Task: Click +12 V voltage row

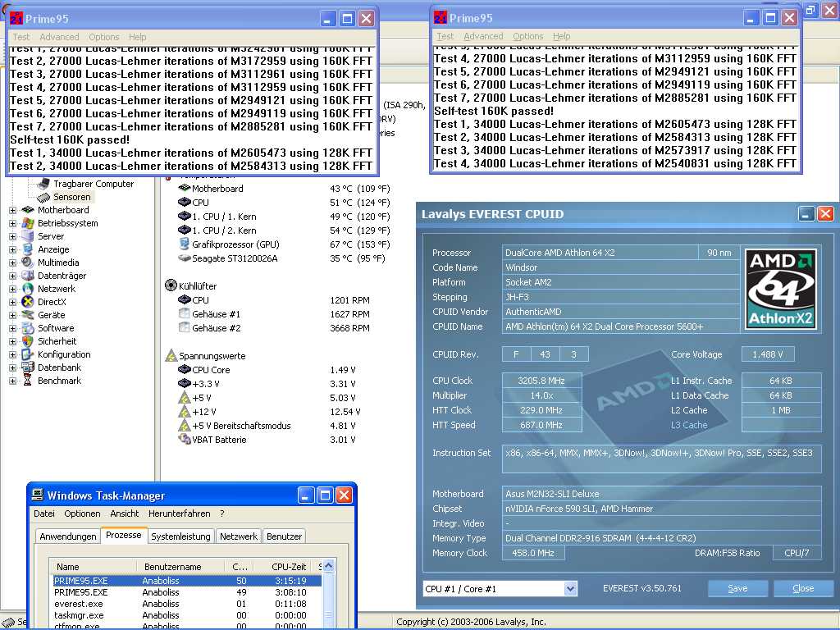Action: click(269, 412)
